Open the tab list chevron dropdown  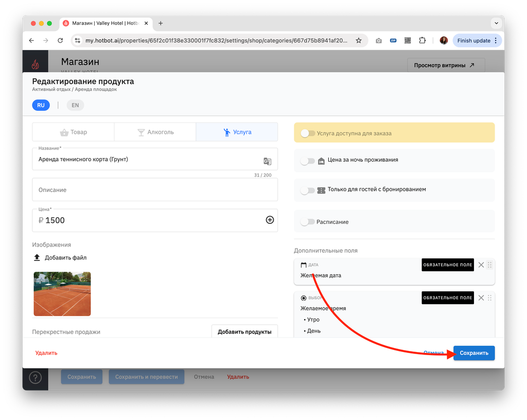496,23
